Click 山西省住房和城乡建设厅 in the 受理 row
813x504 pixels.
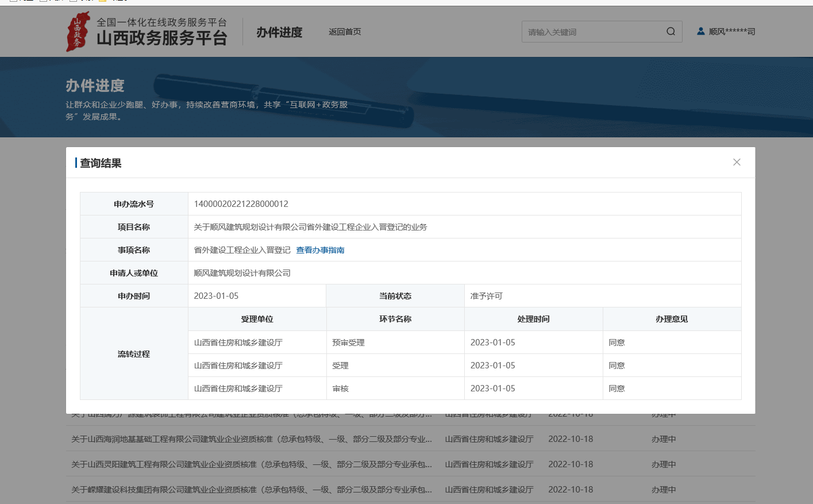[238, 366]
